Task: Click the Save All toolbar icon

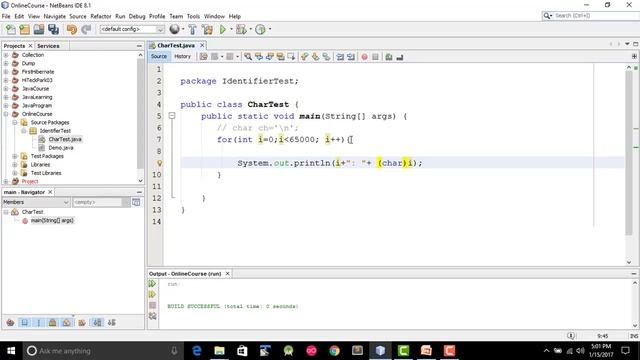Action: tap(53, 29)
